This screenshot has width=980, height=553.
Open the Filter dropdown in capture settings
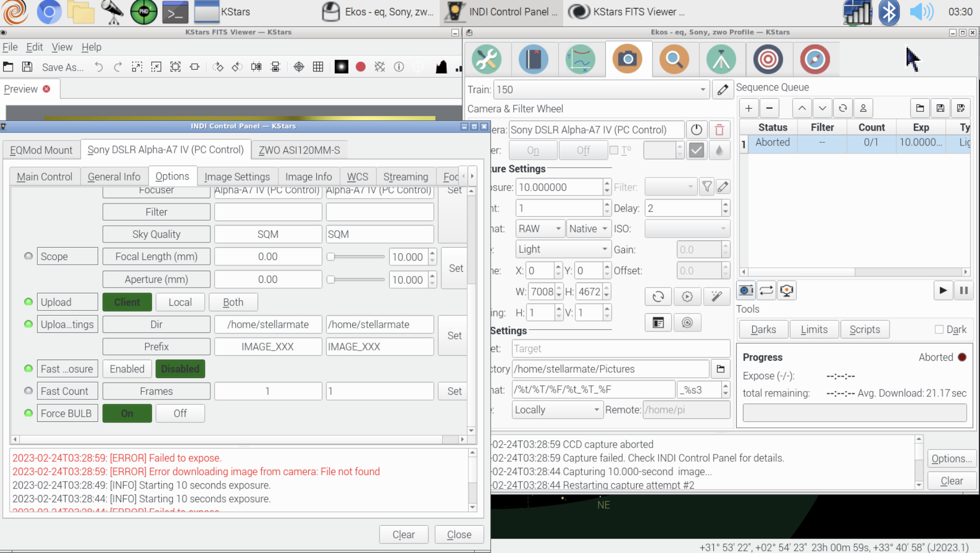coord(670,187)
